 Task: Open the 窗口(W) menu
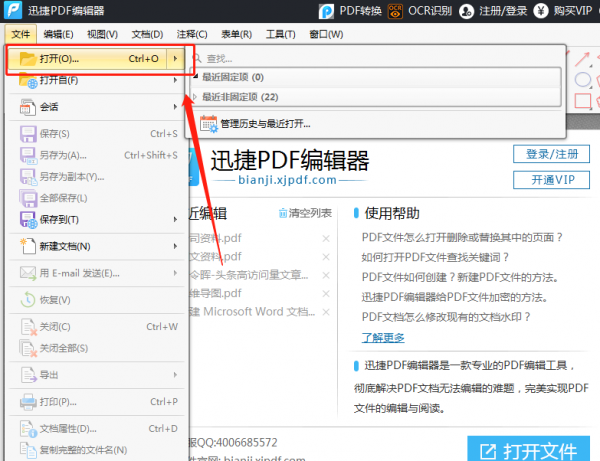coord(326,34)
